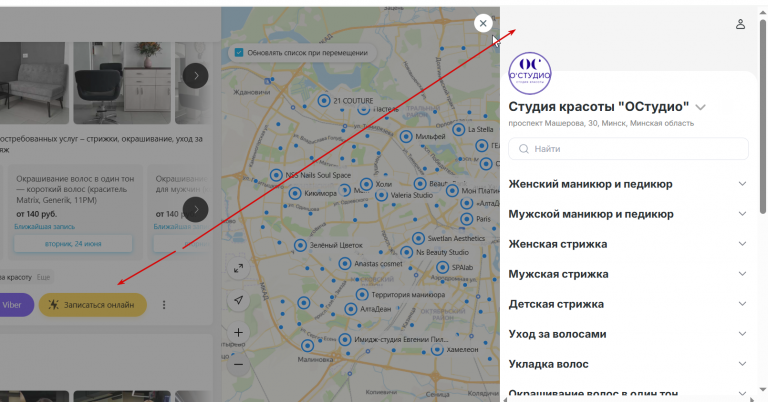Select Территория маникюра map marker
Viewport: 768px width, 402px height.
coord(362,295)
